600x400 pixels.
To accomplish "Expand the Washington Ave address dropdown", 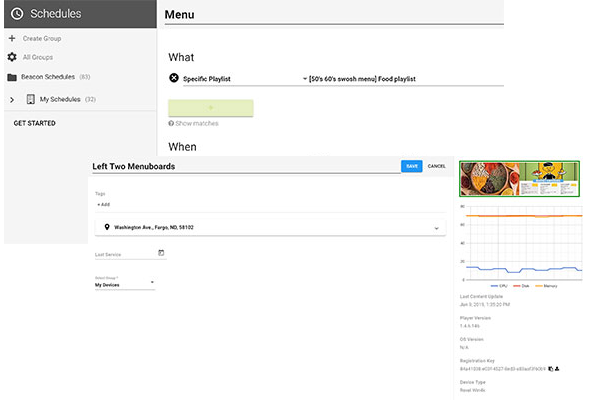I will click(436, 228).
